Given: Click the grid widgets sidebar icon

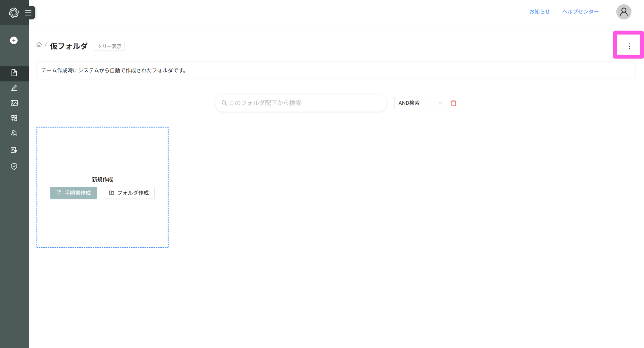Looking at the screenshot, I should [14, 118].
